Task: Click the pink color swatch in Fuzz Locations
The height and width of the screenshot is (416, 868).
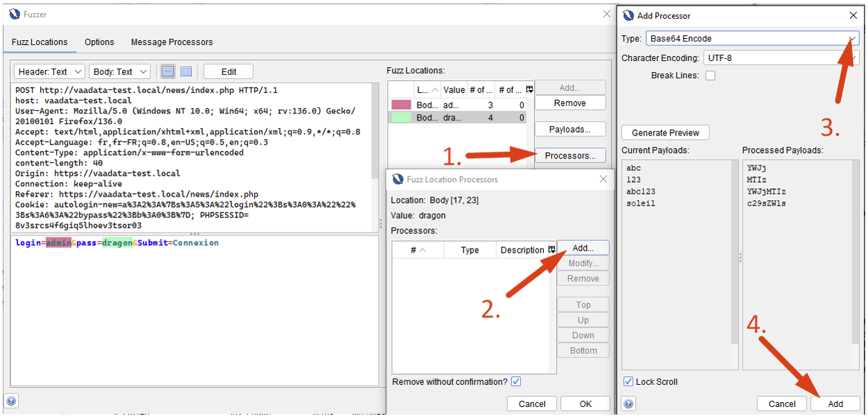Action: (401, 105)
